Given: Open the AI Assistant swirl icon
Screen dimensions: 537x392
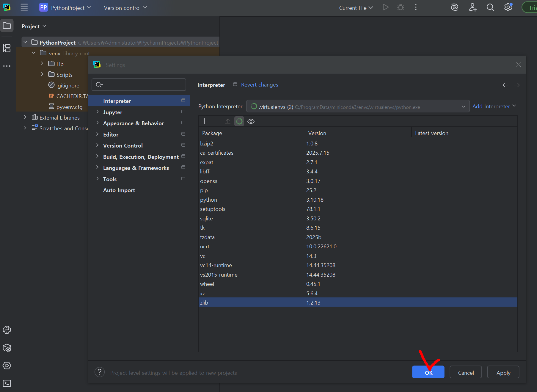Looking at the screenshot, I should click(455, 7).
